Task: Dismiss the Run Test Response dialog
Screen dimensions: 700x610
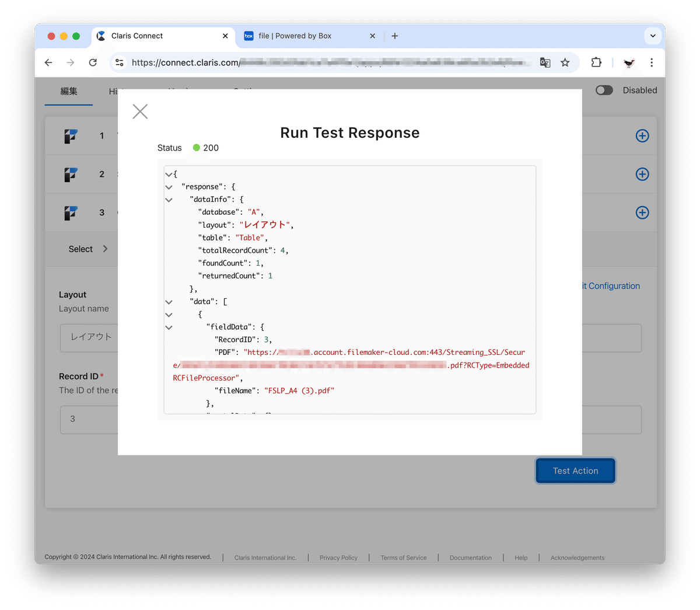Action: pos(139,111)
